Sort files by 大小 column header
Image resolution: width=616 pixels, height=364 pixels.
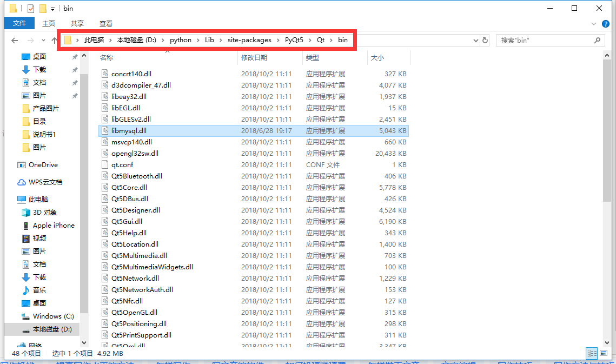[377, 58]
